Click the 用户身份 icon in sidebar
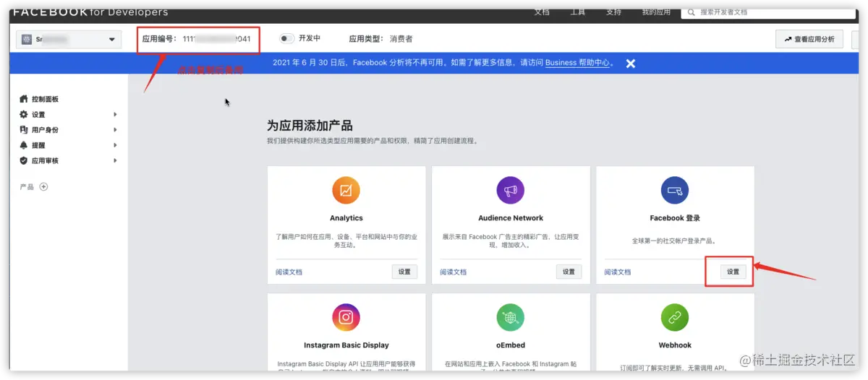 [x=24, y=130]
